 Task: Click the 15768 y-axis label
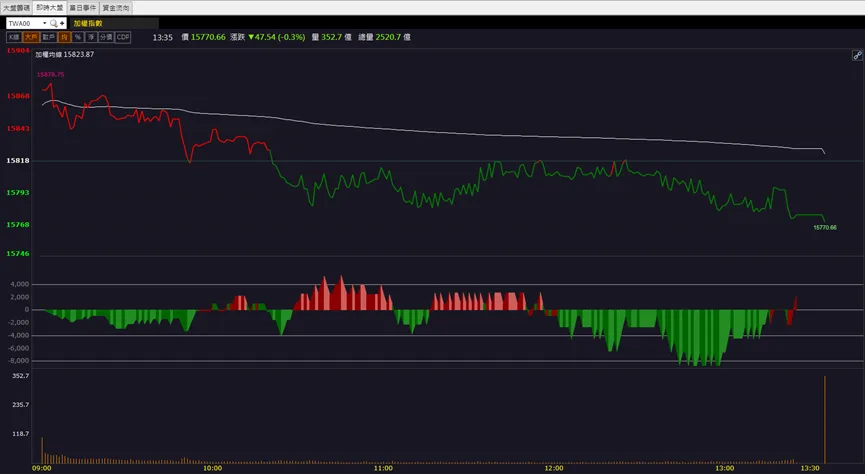18,225
